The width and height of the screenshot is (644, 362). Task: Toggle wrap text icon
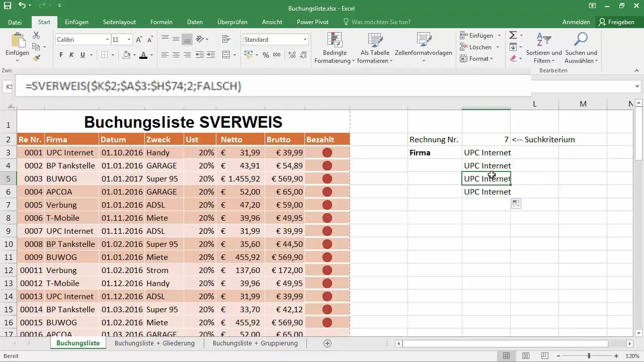click(226, 39)
